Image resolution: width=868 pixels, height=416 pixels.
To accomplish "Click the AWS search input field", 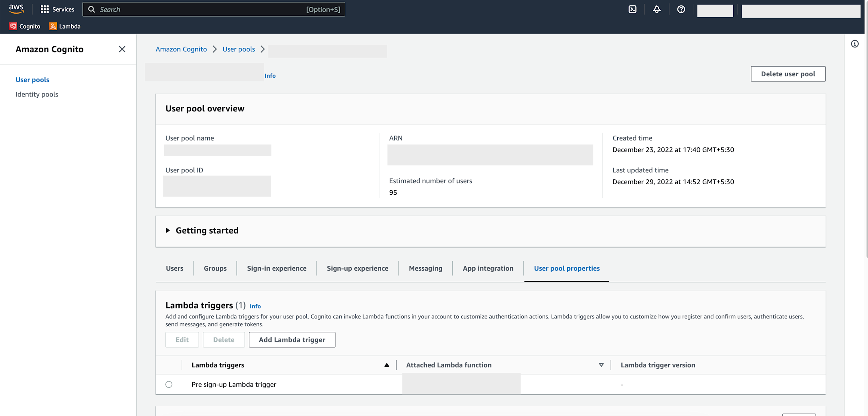I will click(214, 9).
